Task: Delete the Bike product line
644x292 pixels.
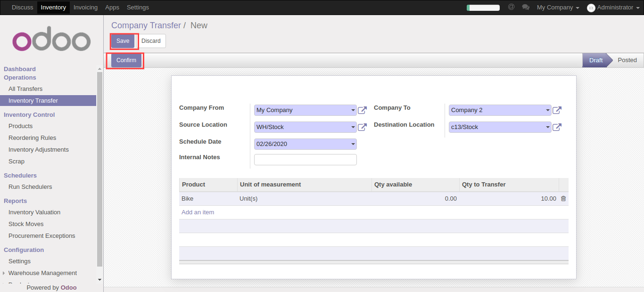Action: pyautogui.click(x=563, y=199)
